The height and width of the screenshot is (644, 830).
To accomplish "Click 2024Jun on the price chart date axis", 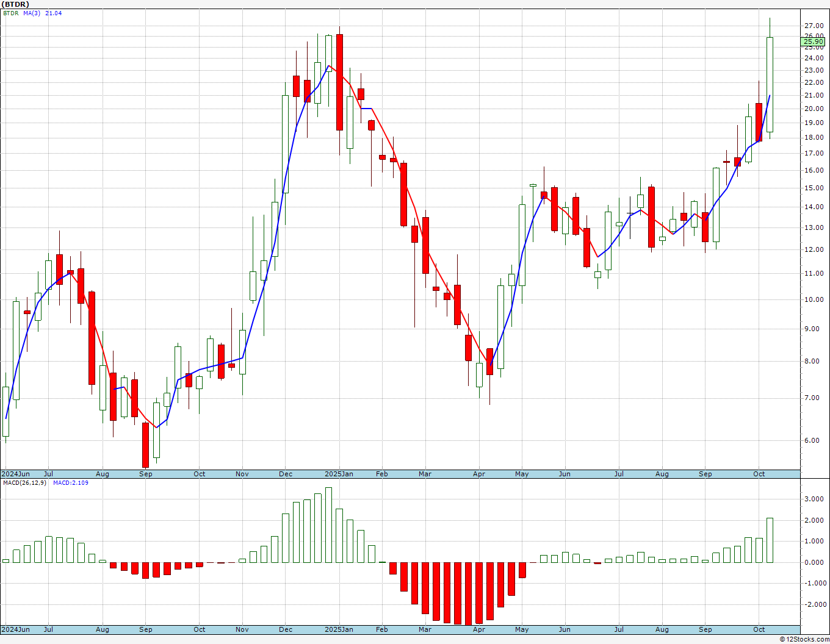I will pyautogui.click(x=15, y=474).
